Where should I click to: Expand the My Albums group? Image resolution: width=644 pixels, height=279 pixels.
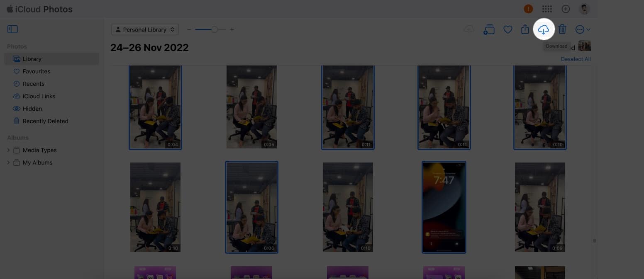tap(8, 163)
